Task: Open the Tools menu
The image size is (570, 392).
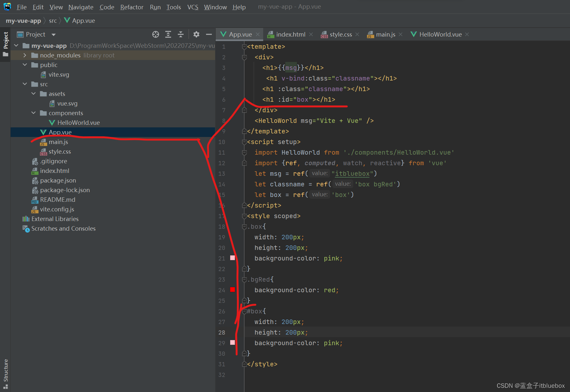Action: [x=174, y=7]
